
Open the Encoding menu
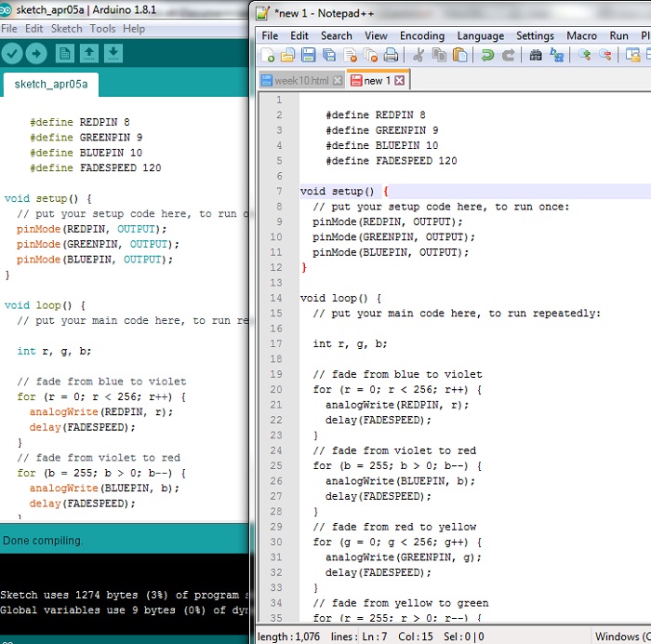[422, 35]
